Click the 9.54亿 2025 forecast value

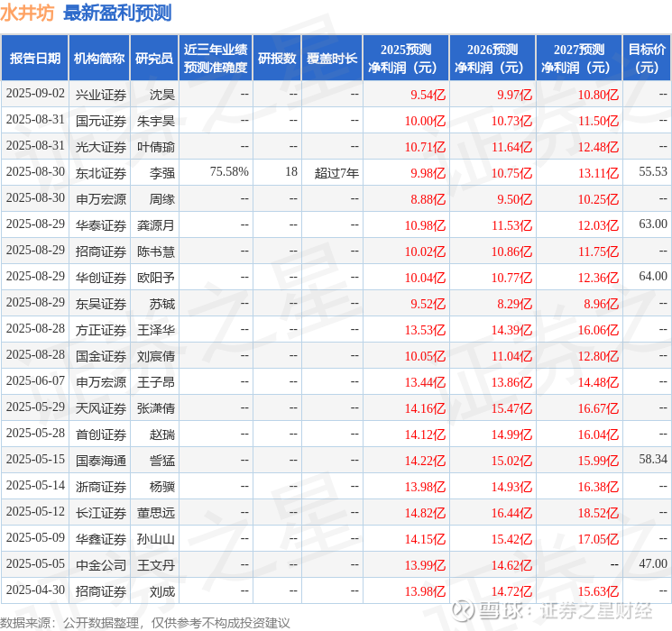click(x=428, y=95)
